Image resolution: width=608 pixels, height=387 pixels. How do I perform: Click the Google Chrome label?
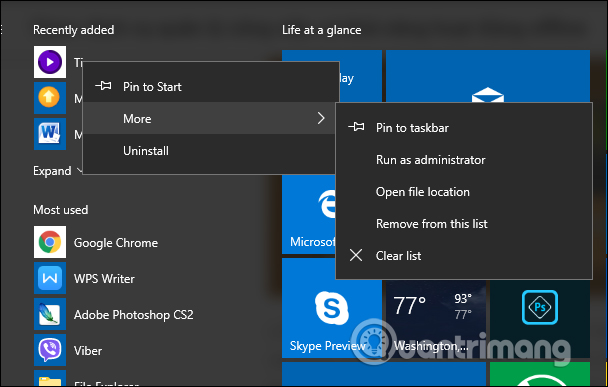coord(116,243)
